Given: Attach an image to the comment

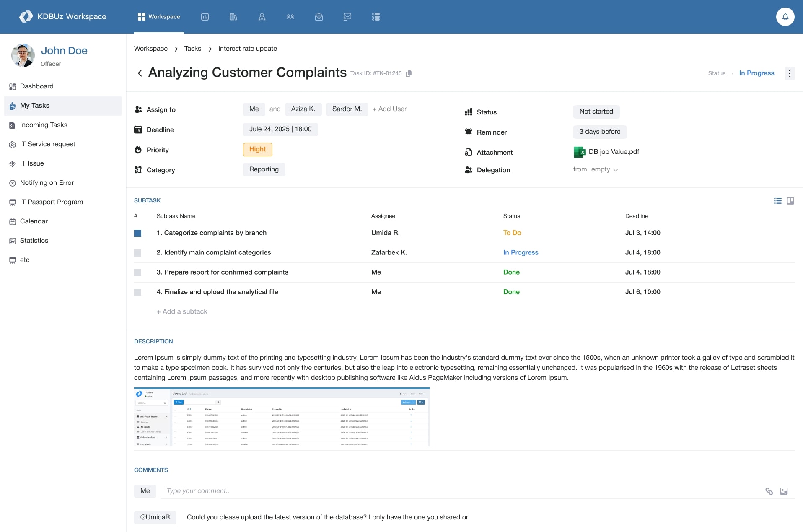Looking at the screenshot, I should 784,491.
